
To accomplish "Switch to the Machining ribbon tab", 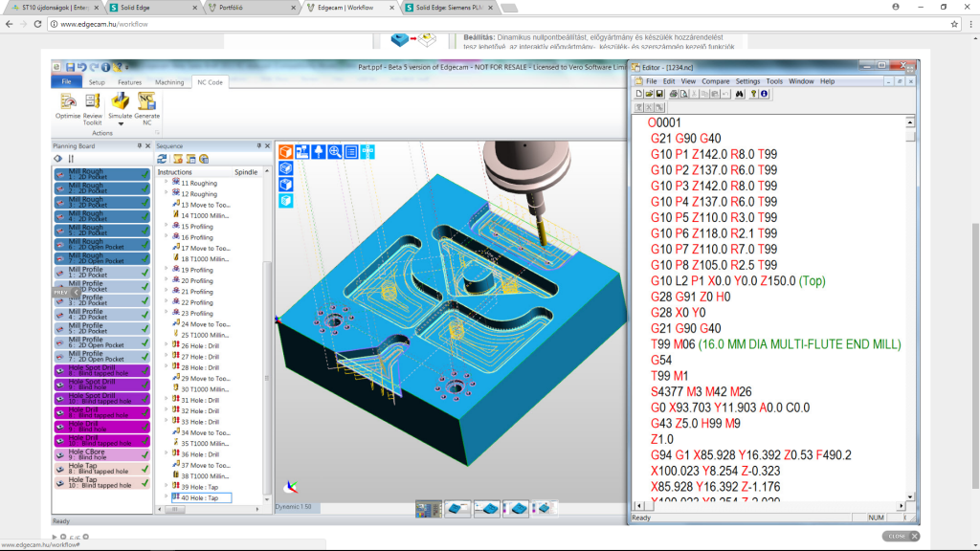I will [x=169, y=82].
